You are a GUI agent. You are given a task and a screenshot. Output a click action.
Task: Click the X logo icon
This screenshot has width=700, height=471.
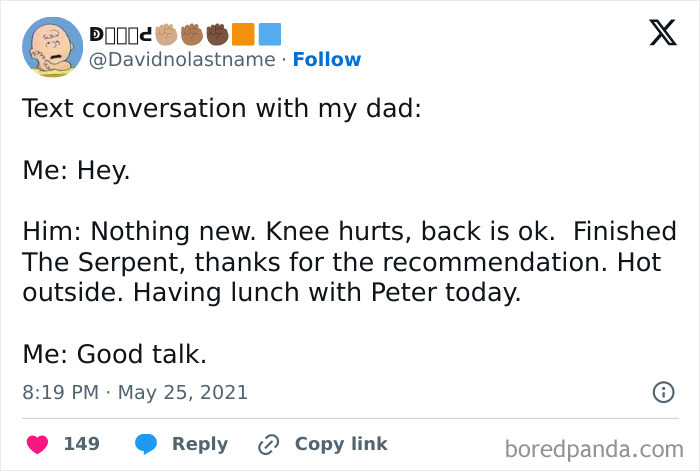click(656, 34)
